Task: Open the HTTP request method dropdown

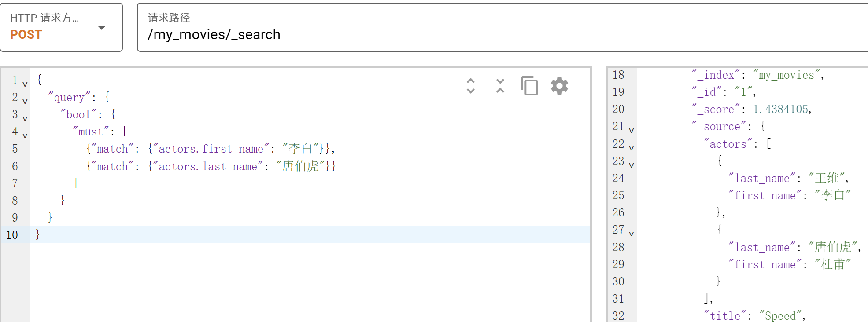Action: [61, 27]
